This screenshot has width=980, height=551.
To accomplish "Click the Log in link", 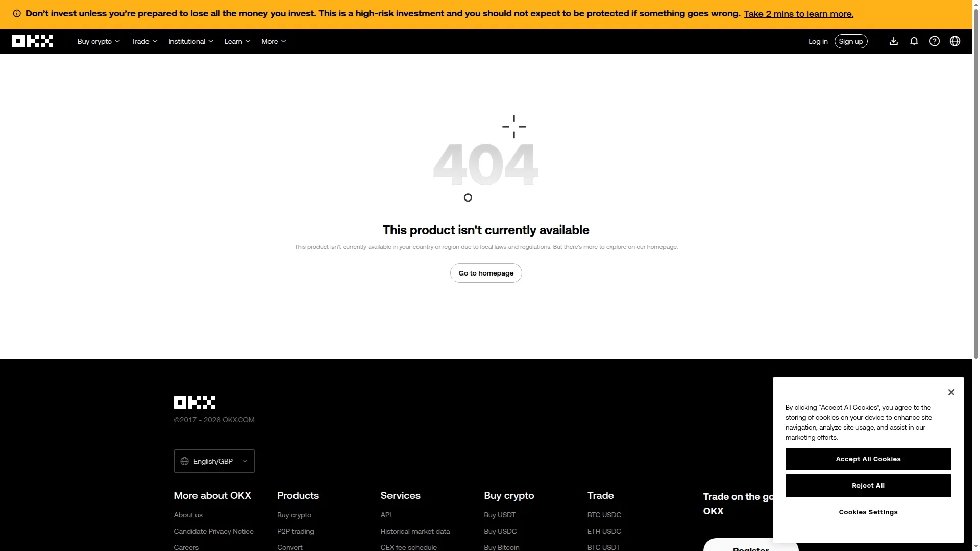I will click(818, 41).
